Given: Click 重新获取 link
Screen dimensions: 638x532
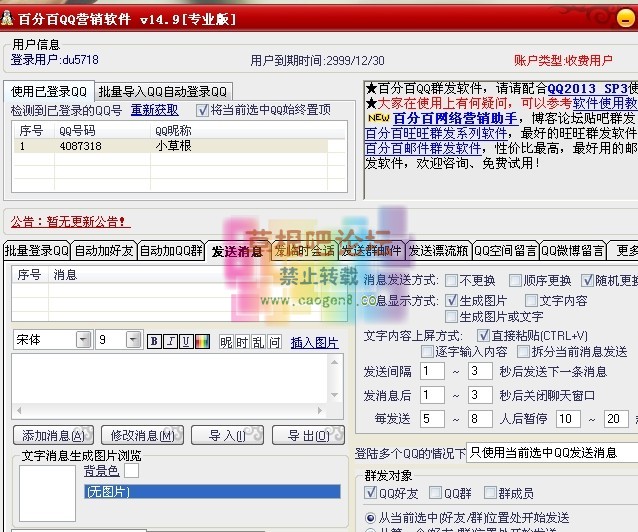Looking at the screenshot, I should 155,110.
